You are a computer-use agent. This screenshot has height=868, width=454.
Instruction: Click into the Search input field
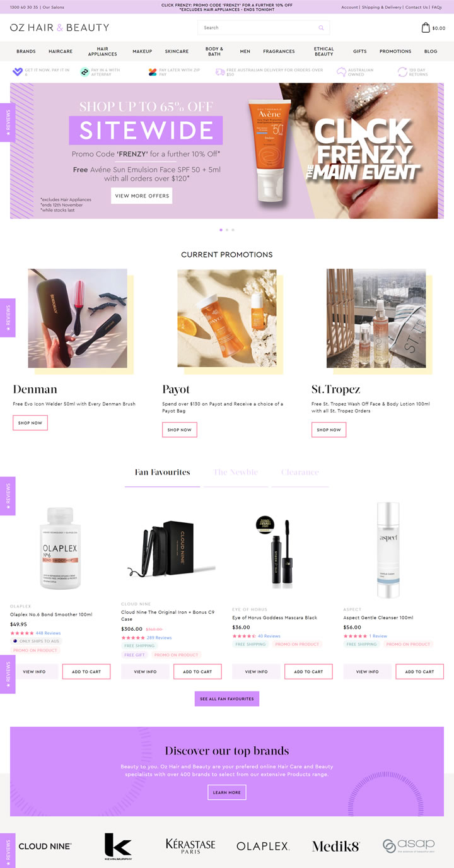(257, 28)
